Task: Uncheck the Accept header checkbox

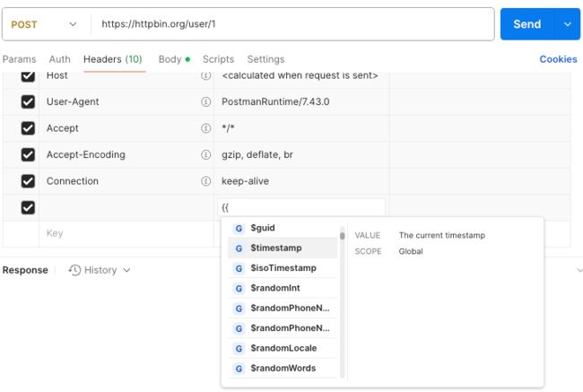Action: [28, 128]
